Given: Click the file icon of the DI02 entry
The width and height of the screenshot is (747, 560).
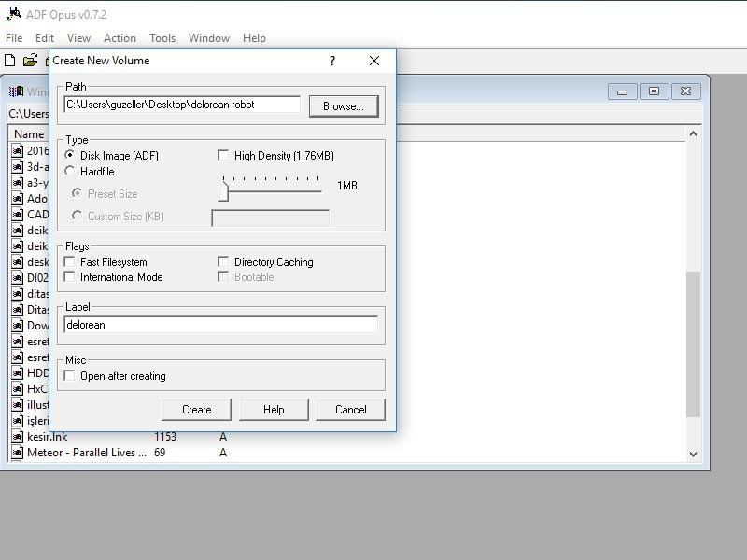Looking at the screenshot, I should tap(17, 277).
